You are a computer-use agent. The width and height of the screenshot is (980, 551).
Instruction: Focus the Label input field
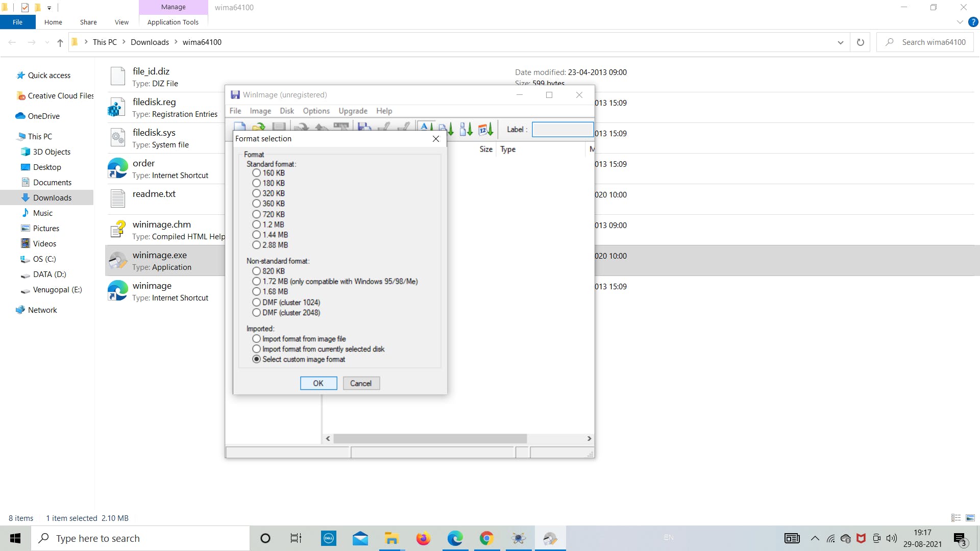(562, 130)
